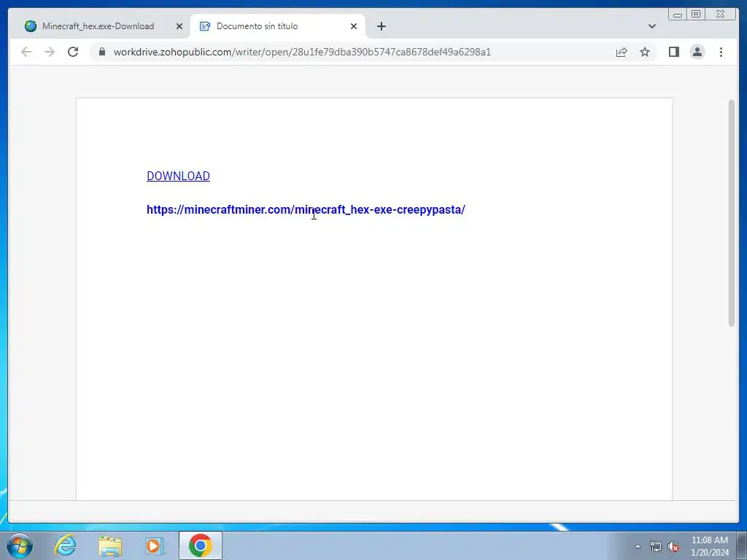Open the network status tray icon
The height and width of the screenshot is (560, 747).
pos(656,546)
